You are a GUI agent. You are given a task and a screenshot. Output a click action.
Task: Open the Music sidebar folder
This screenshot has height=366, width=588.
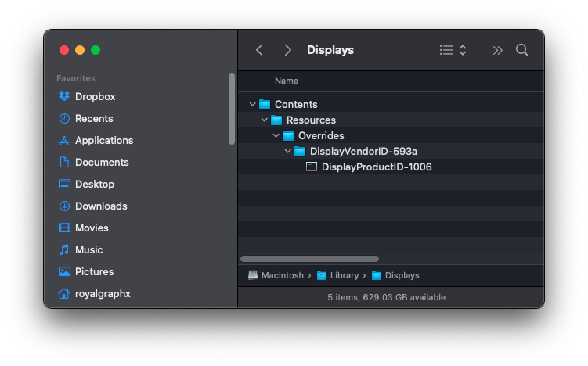point(88,250)
